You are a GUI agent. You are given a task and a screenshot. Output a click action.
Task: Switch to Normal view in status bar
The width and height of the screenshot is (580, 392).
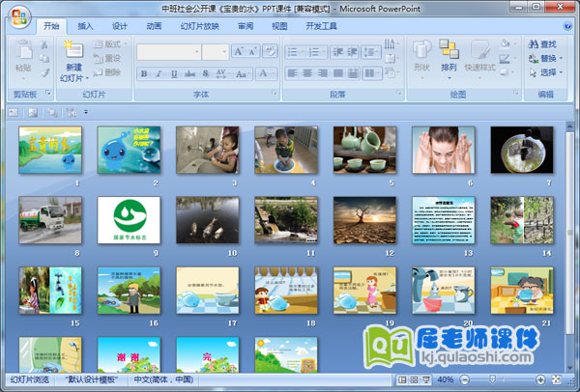pyautogui.click(x=402, y=379)
